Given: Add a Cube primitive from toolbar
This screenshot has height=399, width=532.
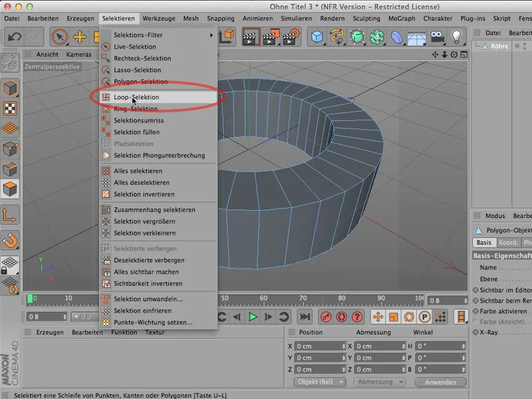Looking at the screenshot, I should tap(317, 37).
